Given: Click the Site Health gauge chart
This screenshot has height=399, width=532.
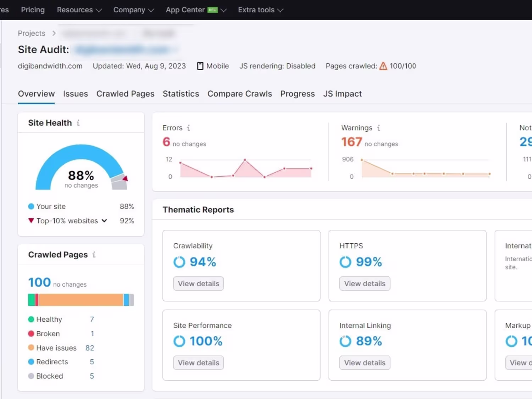Looking at the screenshot, I should [81, 167].
